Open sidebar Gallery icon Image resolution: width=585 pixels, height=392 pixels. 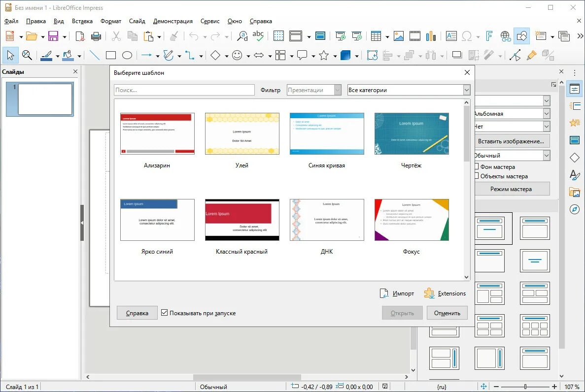(575, 192)
